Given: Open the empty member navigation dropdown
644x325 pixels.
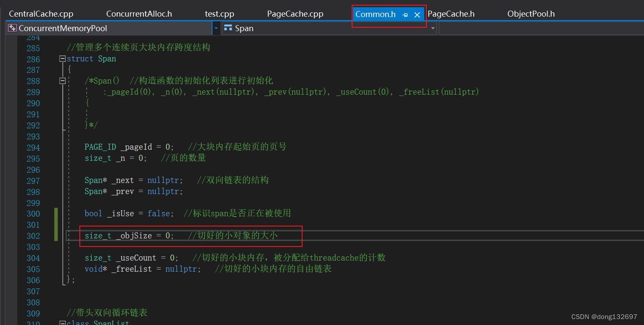Looking at the screenshot, I should click(x=541, y=29).
